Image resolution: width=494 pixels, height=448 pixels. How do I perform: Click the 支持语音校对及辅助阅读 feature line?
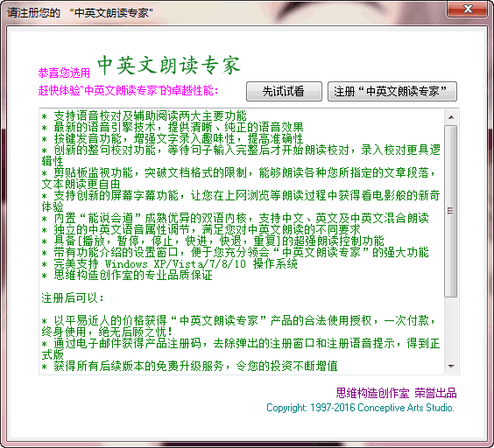click(x=145, y=115)
